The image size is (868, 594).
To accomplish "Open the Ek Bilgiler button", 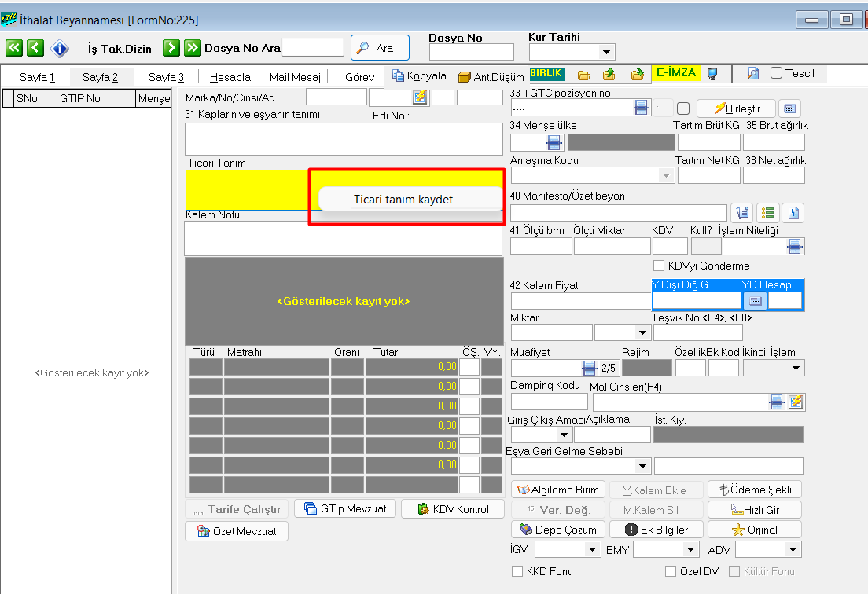I will [x=657, y=530].
